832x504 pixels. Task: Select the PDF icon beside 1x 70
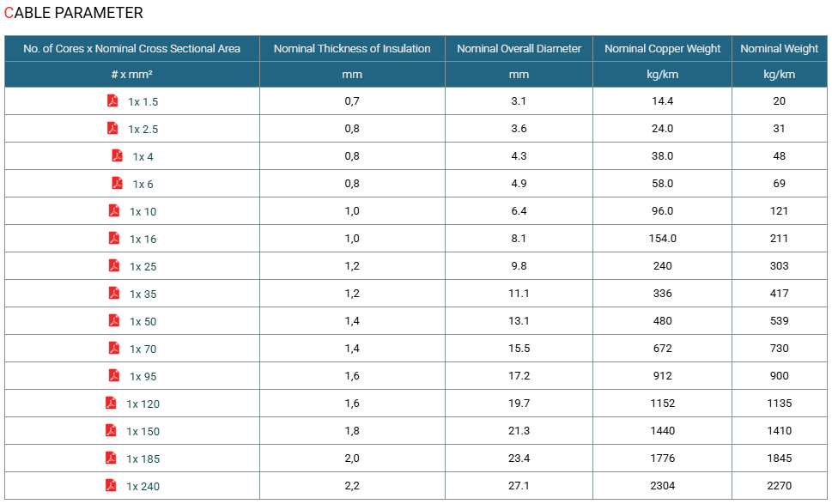coord(114,349)
